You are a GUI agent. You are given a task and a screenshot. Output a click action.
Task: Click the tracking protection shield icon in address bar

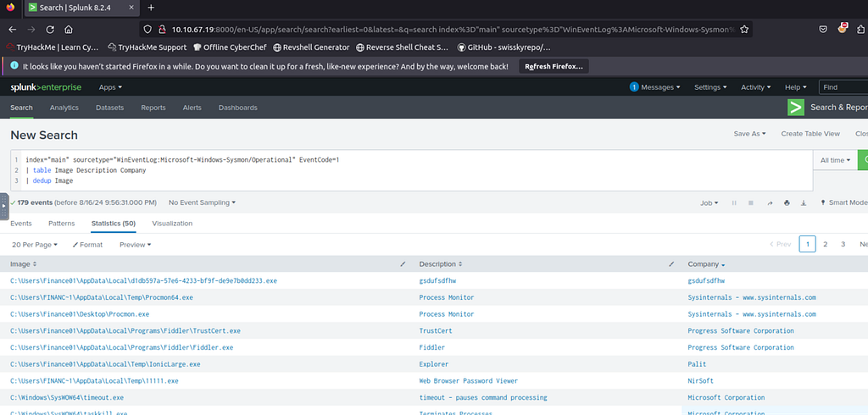147,30
